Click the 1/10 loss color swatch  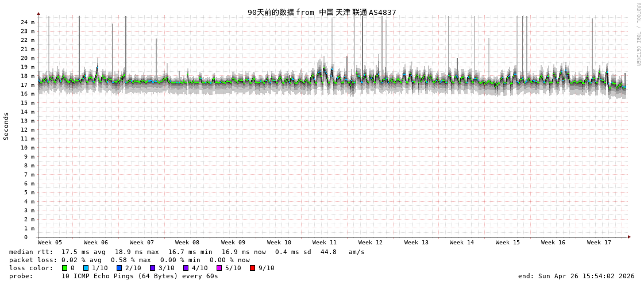tap(86, 268)
